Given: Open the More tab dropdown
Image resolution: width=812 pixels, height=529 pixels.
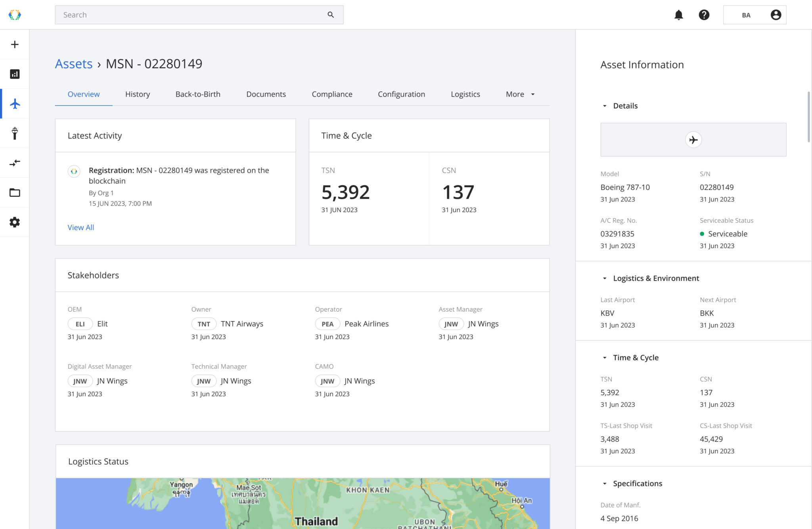Looking at the screenshot, I should click(x=521, y=94).
